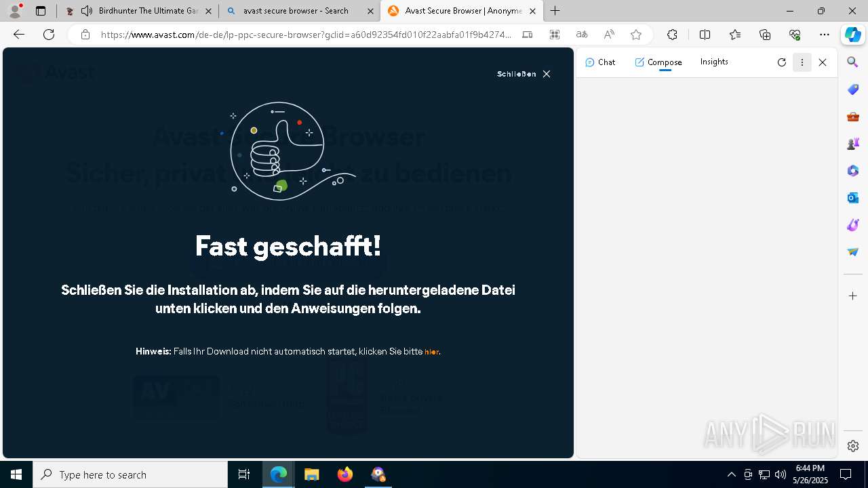Open the Insights tab in sidebar
The width and height of the screenshot is (868, 488).
(x=714, y=62)
